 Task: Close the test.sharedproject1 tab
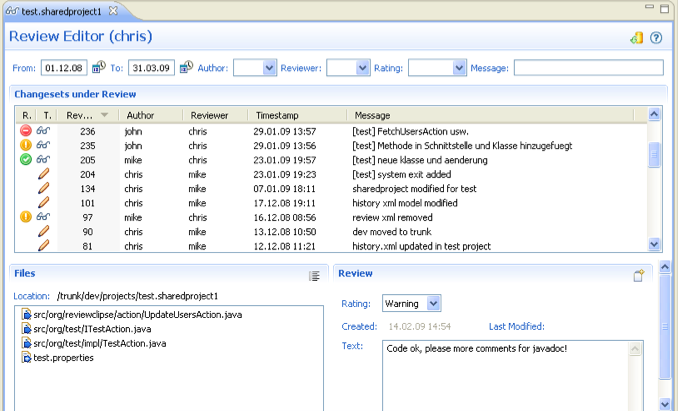coord(113,11)
